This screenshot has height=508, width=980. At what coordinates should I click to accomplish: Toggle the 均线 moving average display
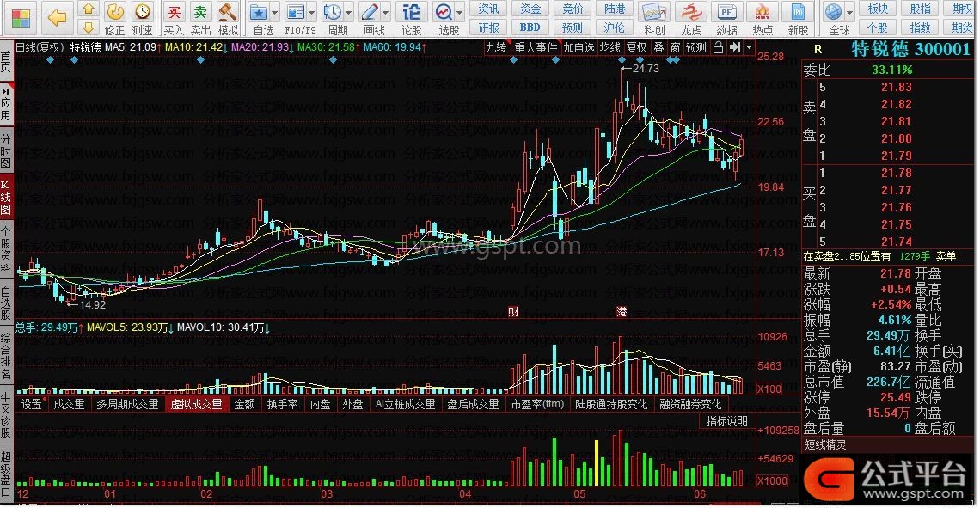pyautogui.click(x=610, y=47)
